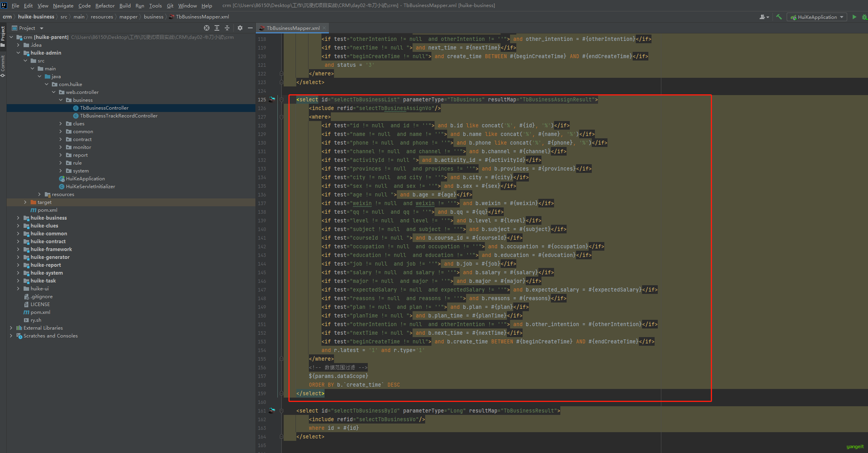Expand Scratches and Consoles node
This screenshot has height=453, width=868.
tap(11, 336)
